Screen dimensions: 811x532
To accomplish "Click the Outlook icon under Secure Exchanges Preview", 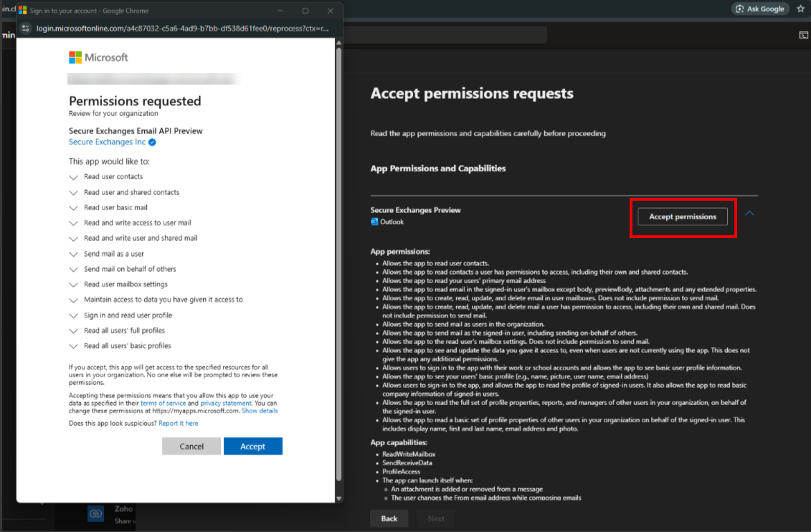I will pos(374,222).
